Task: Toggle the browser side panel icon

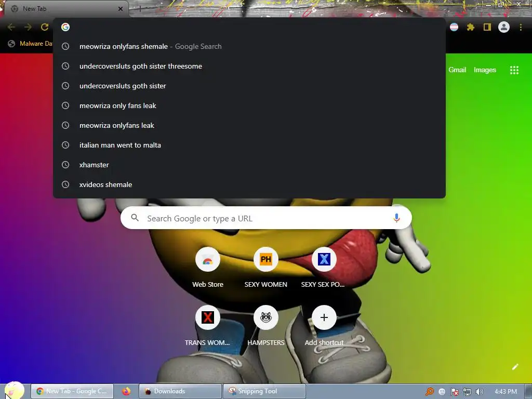Action: click(x=487, y=27)
